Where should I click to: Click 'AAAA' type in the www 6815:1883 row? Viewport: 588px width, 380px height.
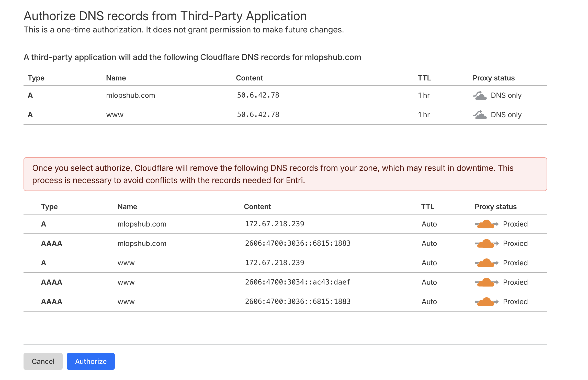[x=52, y=302]
